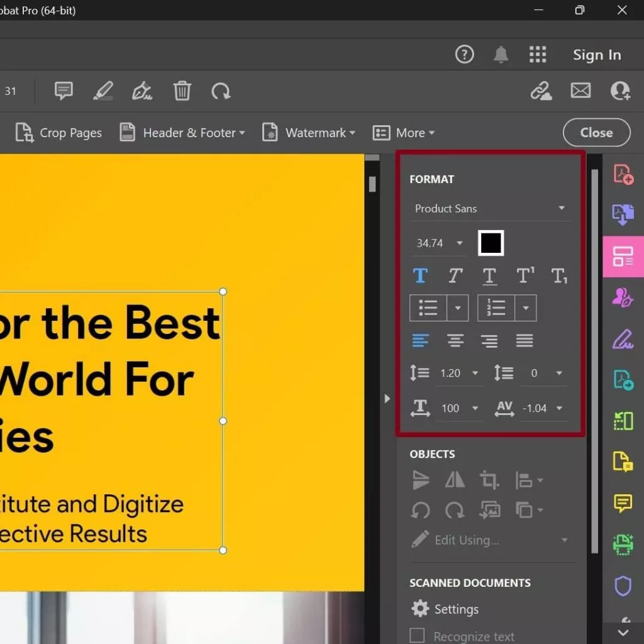644x644 pixels.
Task: Click the crop image icon in Objects
Action: (x=489, y=480)
